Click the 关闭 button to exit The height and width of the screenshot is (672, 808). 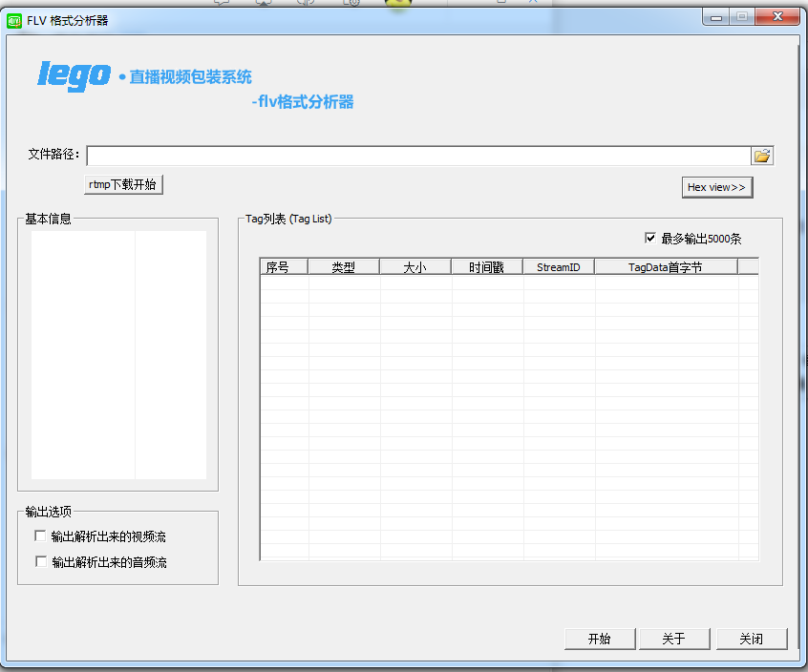pyautogui.click(x=752, y=639)
